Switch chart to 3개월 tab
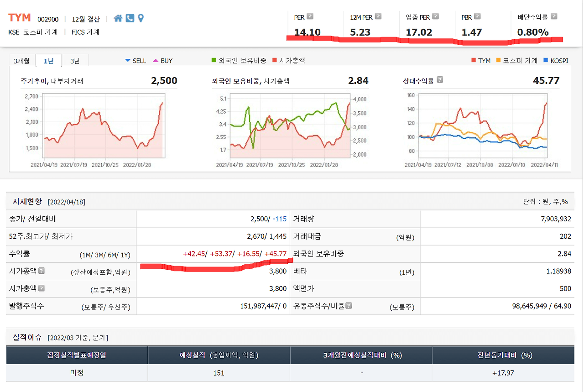 [x=21, y=60]
